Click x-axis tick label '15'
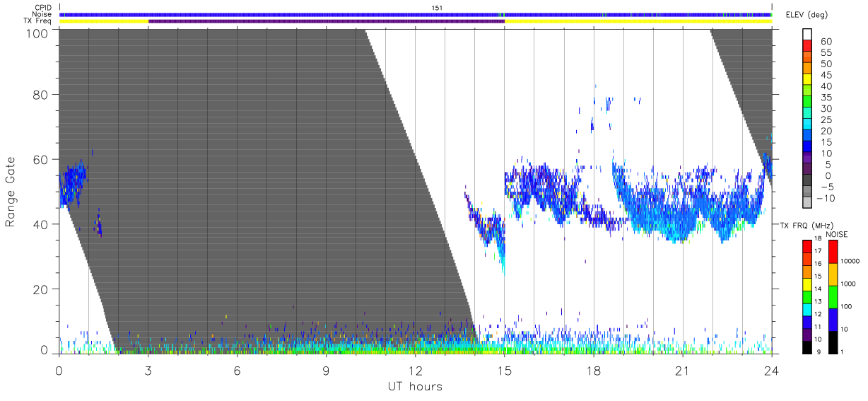 coord(504,370)
